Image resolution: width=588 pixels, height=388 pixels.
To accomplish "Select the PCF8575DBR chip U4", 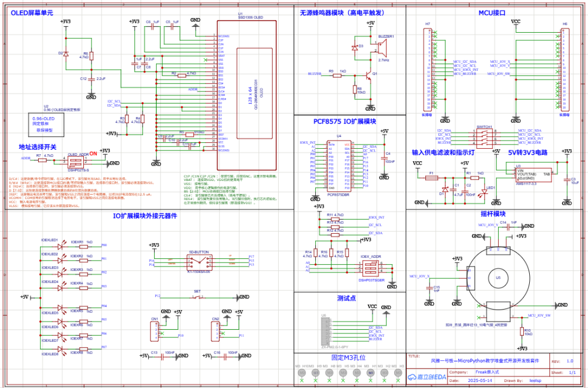I will 338,166.
